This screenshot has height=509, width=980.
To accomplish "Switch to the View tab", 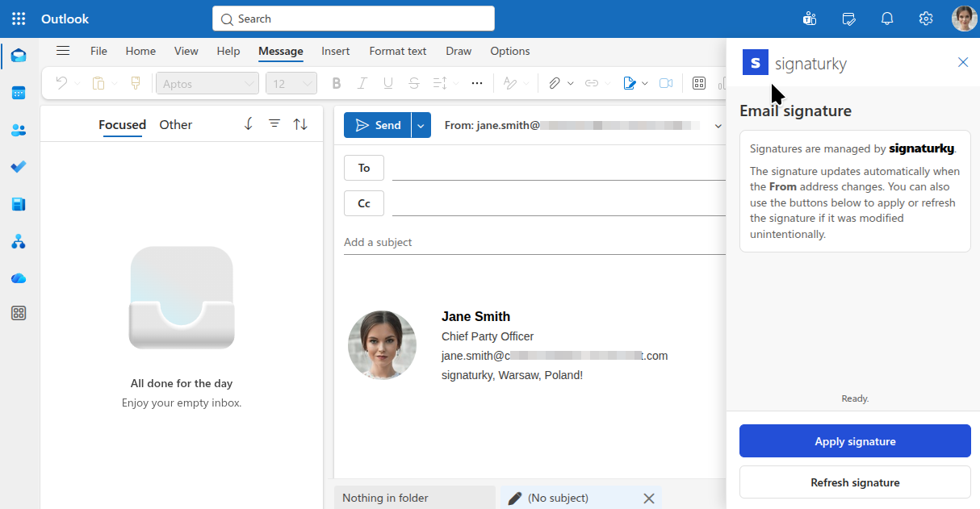I will point(186,51).
